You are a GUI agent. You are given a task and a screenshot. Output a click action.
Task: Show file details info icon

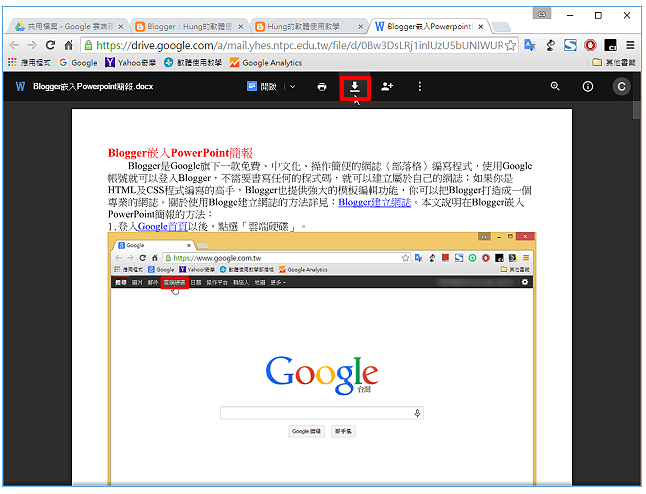588,87
